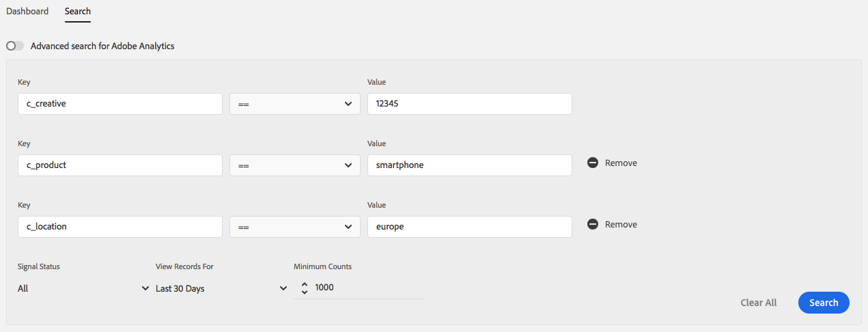
Task: Click the value field containing europe
Action: (469, 227)
